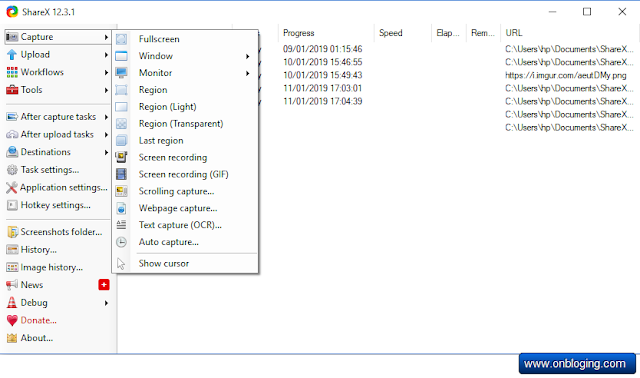640x378 pixels.
Task: Click the After capture tasks icon
Action: (12, 117)
